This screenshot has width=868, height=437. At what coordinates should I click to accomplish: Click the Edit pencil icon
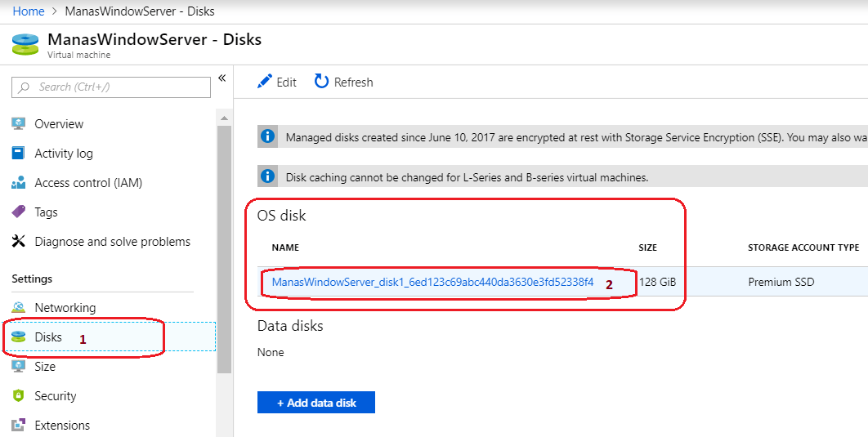click(x=265, y=82)
